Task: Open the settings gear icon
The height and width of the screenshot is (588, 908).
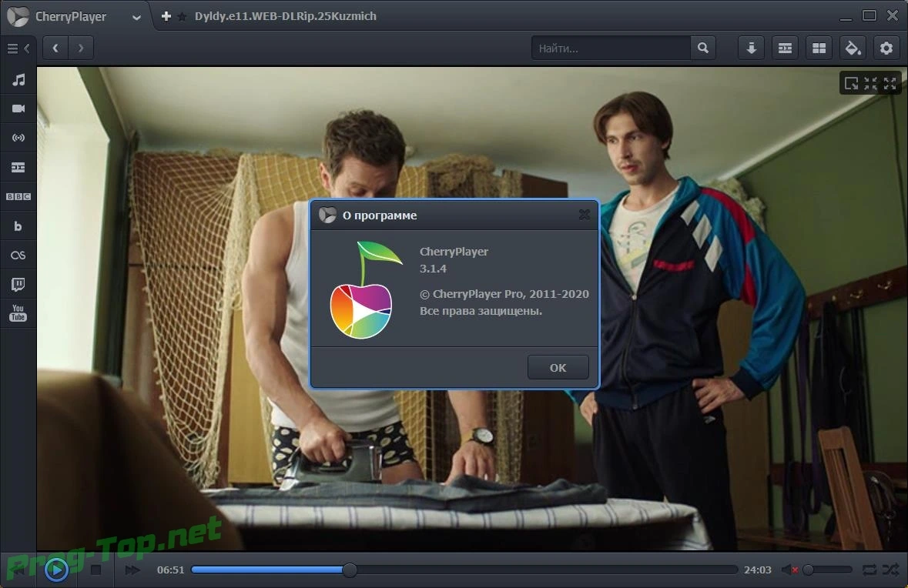Action: click(x=886, y=48)
